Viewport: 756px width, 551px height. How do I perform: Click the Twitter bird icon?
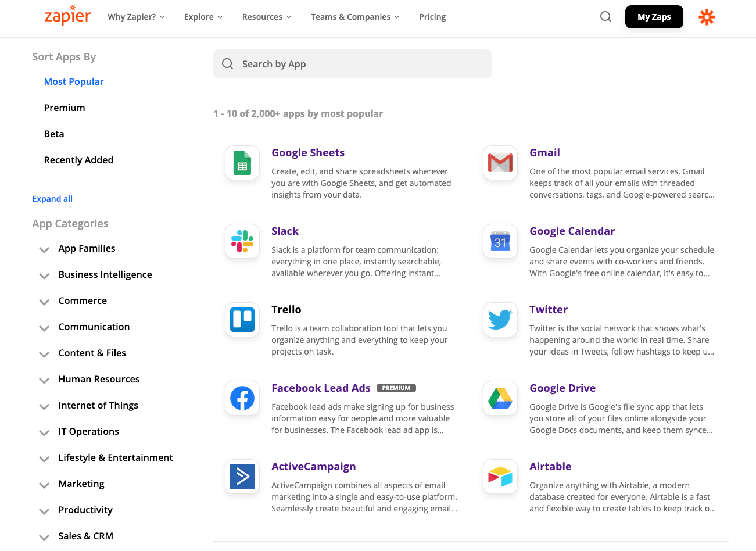tap(500, 320)
